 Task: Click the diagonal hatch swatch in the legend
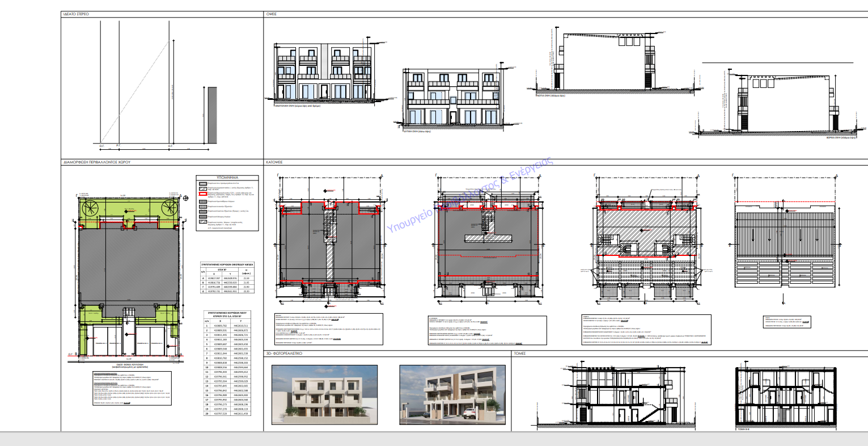201,188
